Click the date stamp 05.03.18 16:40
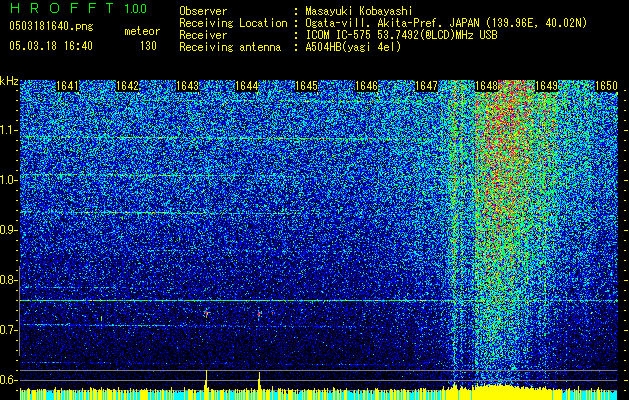Screen dimensions: 629x400 point(51,46)
